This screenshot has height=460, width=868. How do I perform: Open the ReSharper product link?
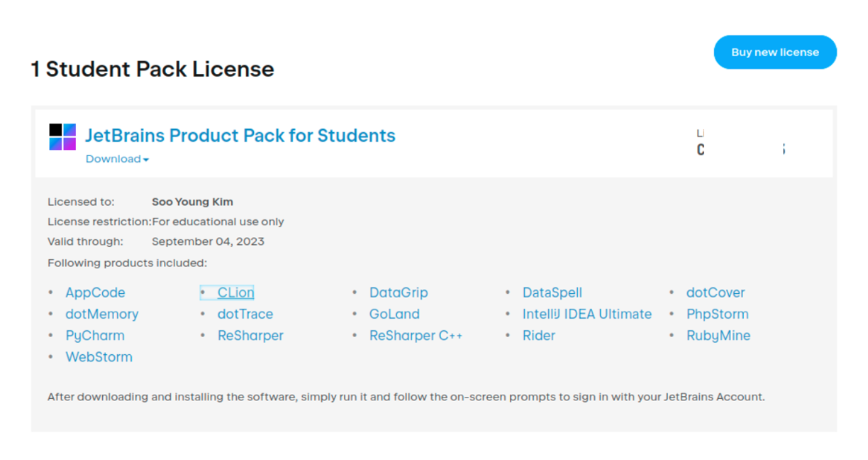pyautogui.click(x=250, y=336)
